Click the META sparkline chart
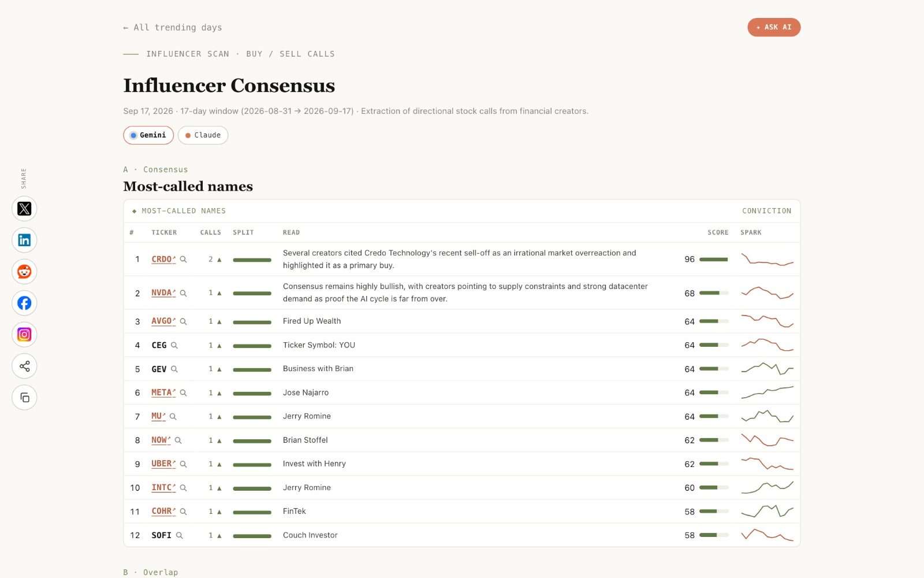This screenshot has height=578, width=924. click(767, 392)
